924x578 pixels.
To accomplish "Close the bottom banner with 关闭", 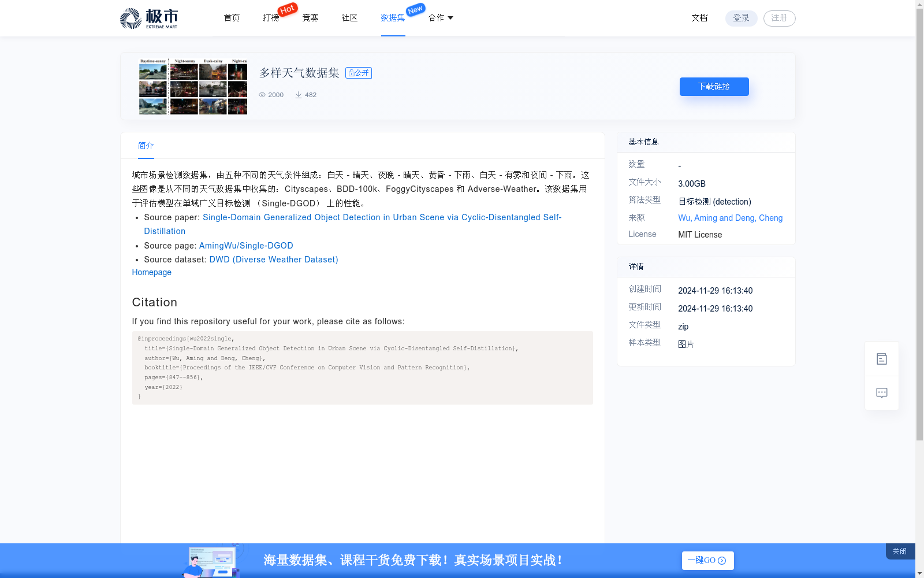I will (900, 551).
